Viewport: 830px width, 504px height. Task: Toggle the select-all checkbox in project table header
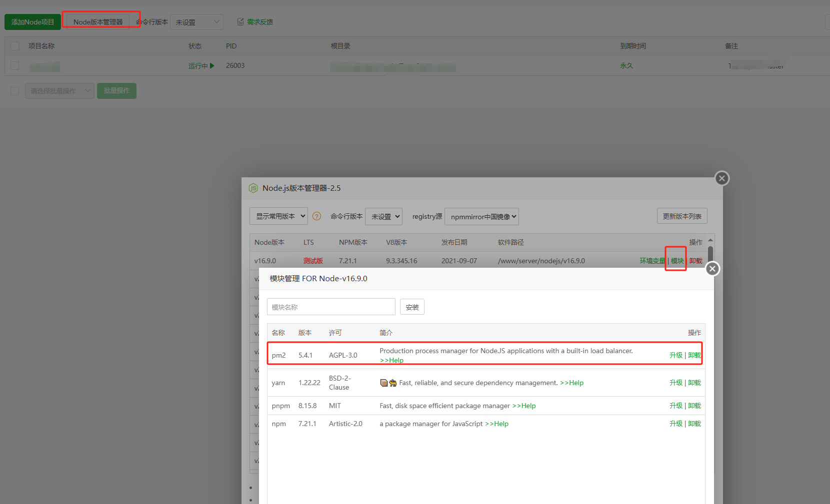coord(15,46)
